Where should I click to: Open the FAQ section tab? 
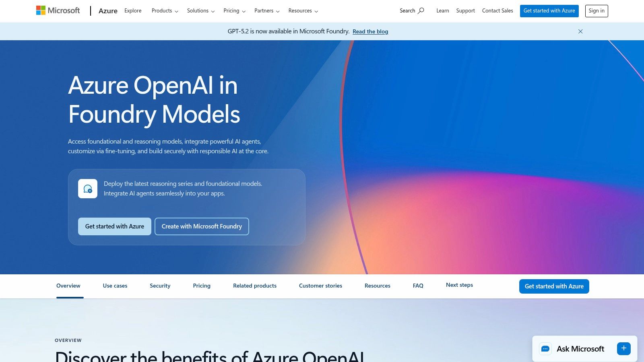coord(418,286)
